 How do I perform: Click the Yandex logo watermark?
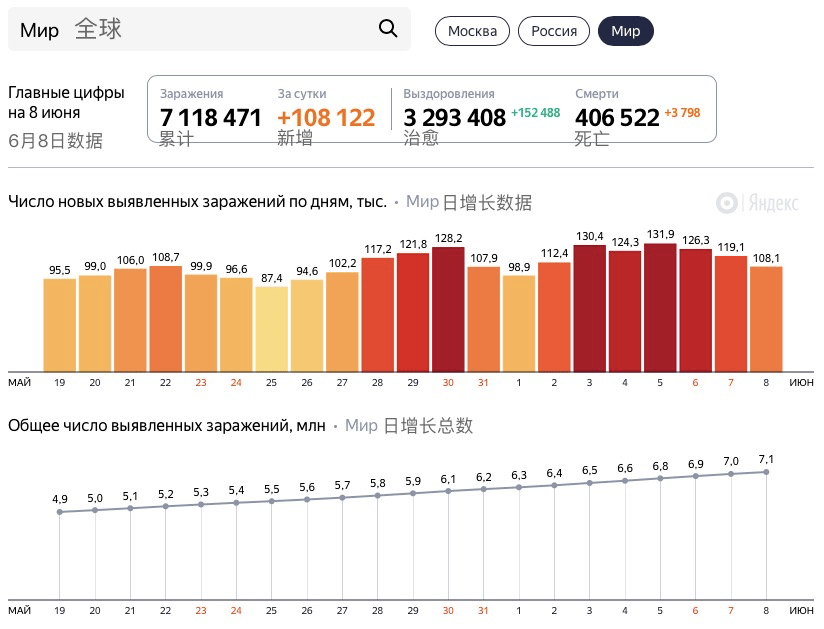click(x=757, y=203)
